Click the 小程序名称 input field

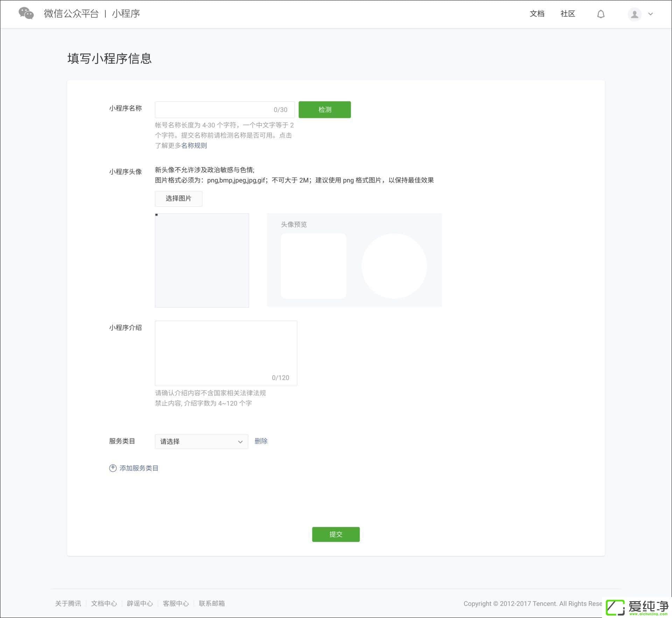click(x=213, y=110)
